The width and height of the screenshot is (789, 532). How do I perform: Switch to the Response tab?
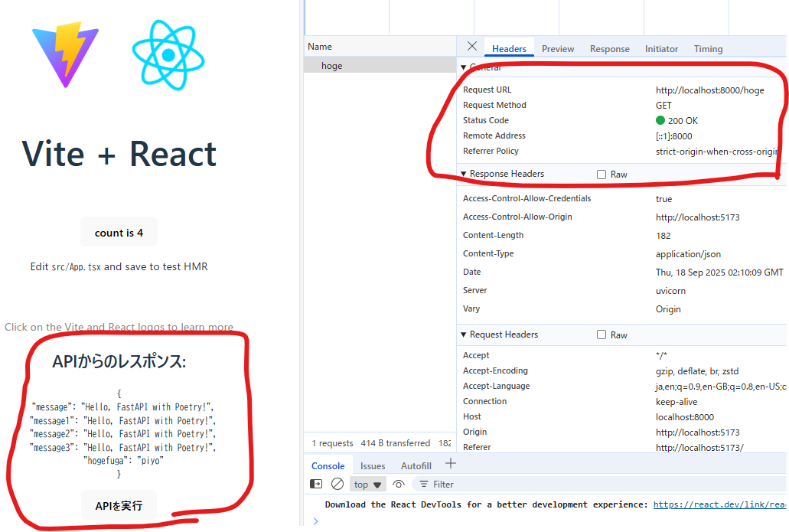point(610,49)
